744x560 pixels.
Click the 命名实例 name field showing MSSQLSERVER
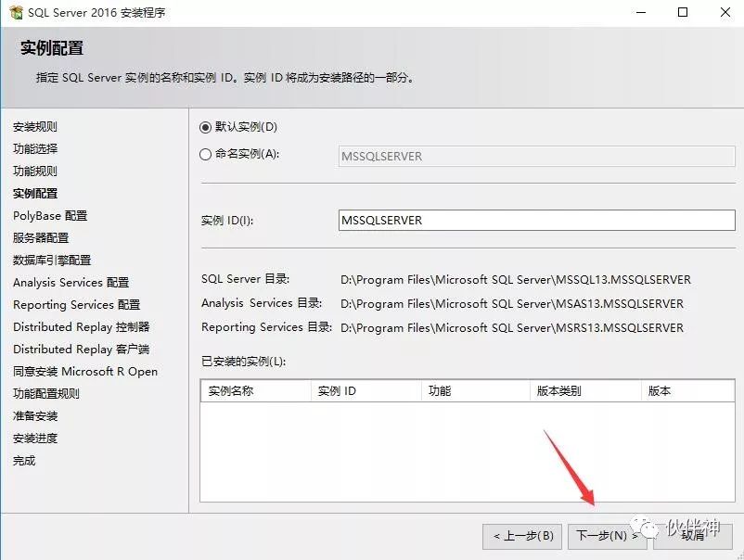pos(536,156)
